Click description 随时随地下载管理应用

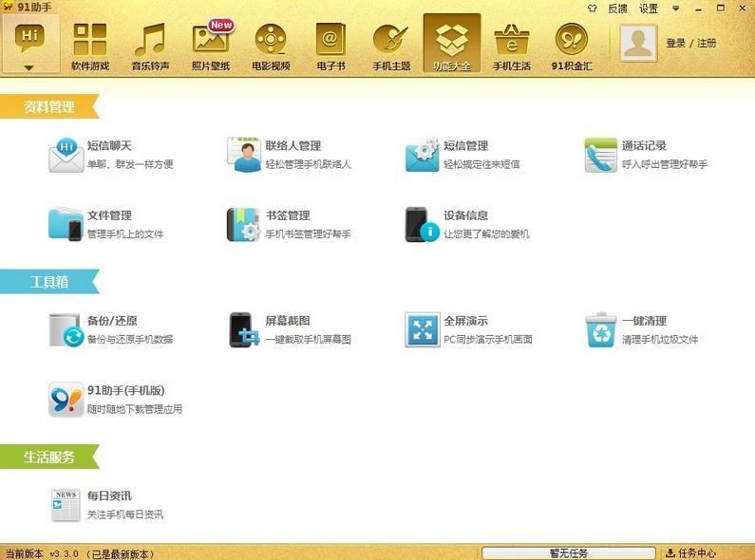(135, 409)
